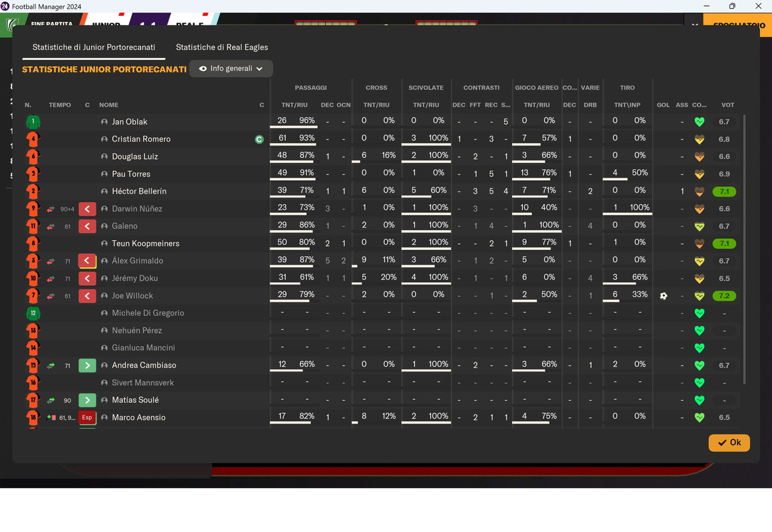This screenshot has height=532, width=772.
Task: Click Teun Koopmeiners' 7.1 rating badge
Action: coord(724,244)
